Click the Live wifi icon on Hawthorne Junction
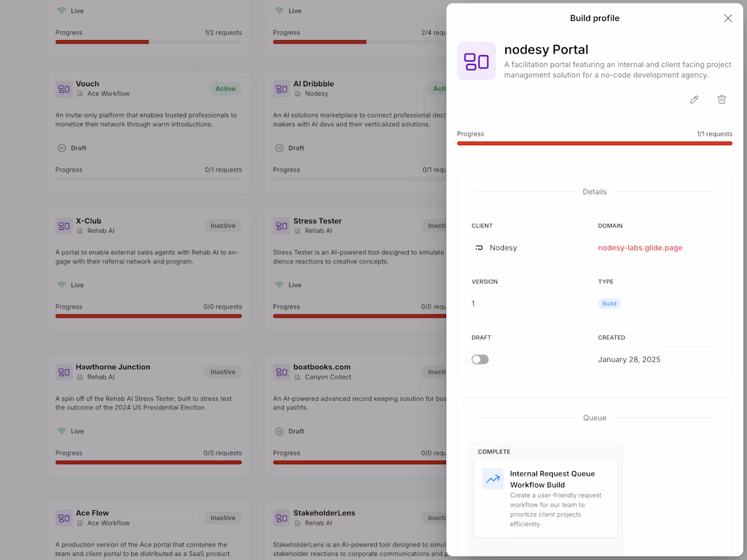This screenshot has width=747, height=560. click(61, 431)
